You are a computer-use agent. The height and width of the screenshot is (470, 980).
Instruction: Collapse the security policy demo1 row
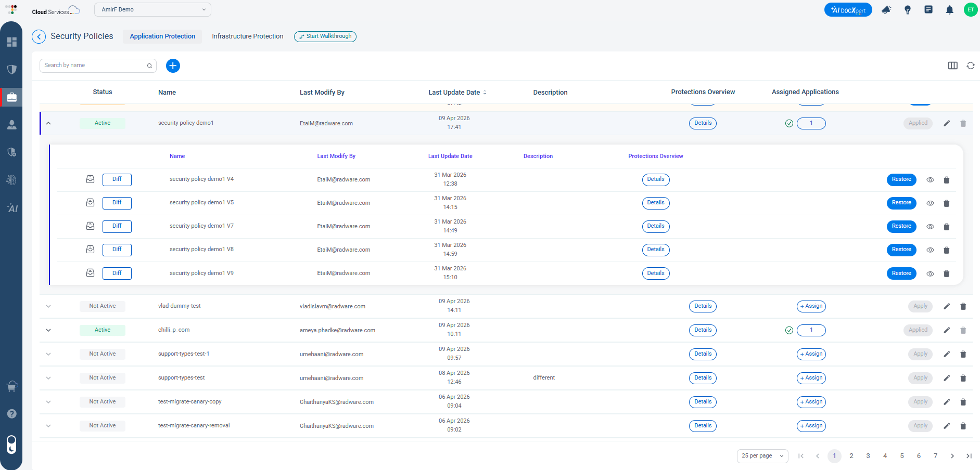click(48, 123)
